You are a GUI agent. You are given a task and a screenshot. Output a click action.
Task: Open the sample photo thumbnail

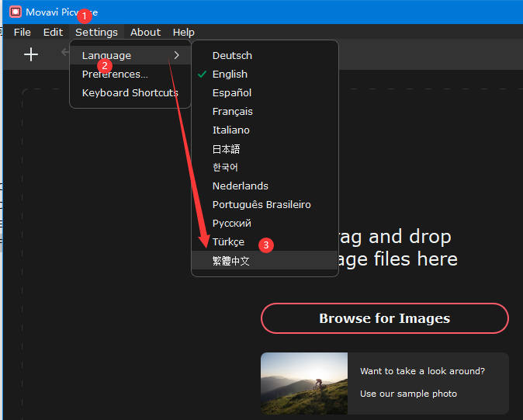(304, 384)
